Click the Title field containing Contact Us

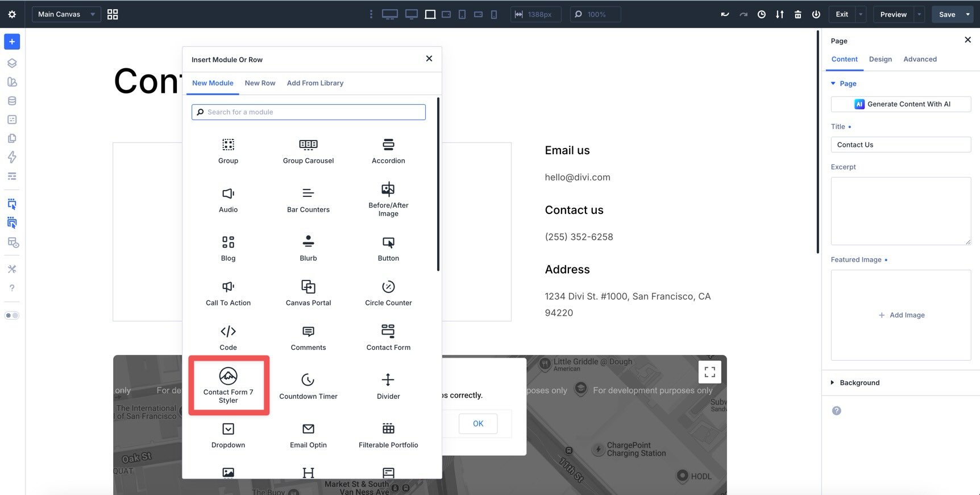click(x=901, y=145)
